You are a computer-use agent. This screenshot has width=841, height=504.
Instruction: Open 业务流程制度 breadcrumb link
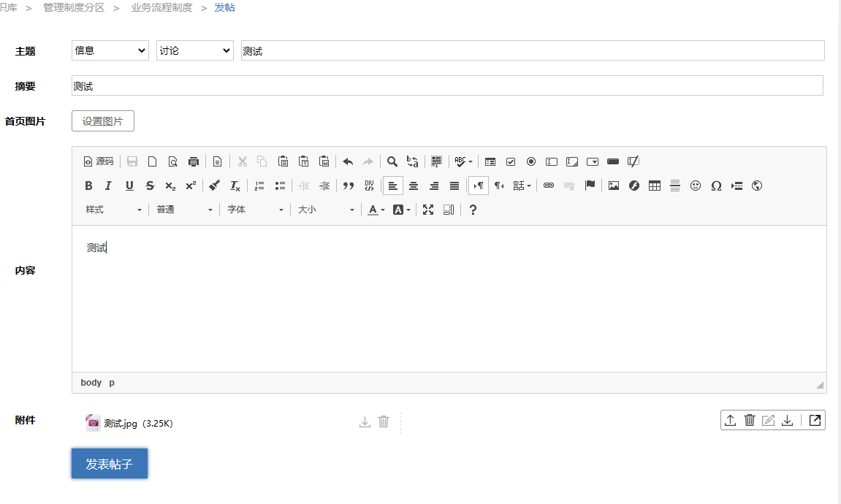(x=161, y=7)
